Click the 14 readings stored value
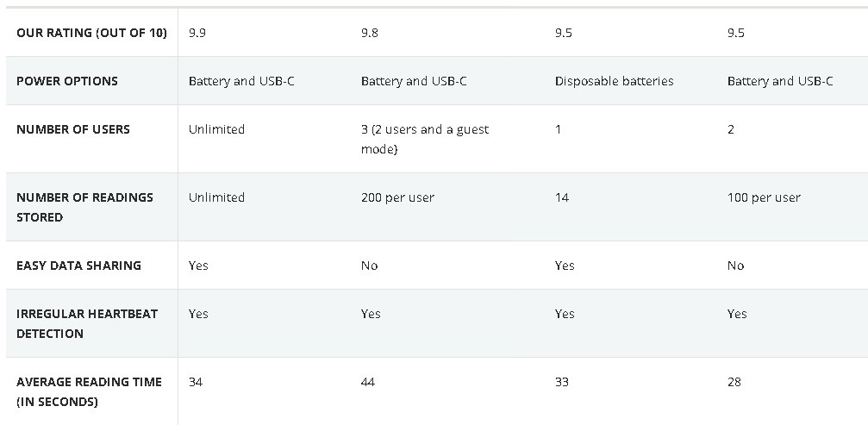The image size is (868, 425). (x=562, y=197)
